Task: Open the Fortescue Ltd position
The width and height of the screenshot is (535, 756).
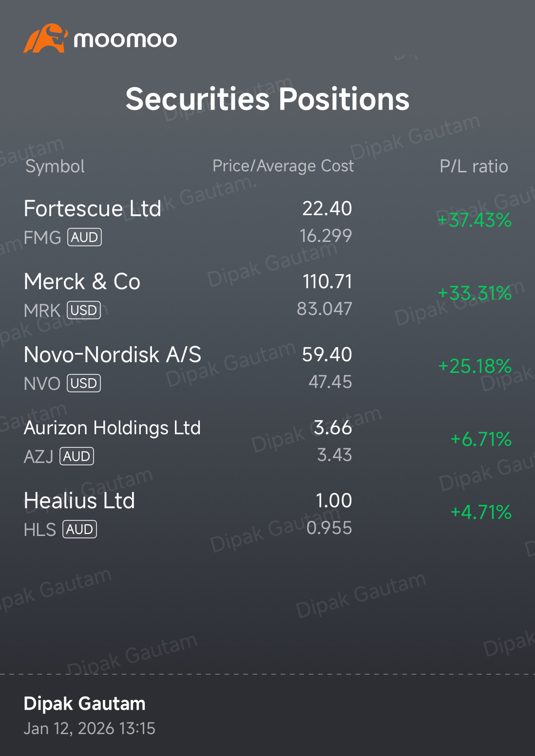Action: [267, 222]
